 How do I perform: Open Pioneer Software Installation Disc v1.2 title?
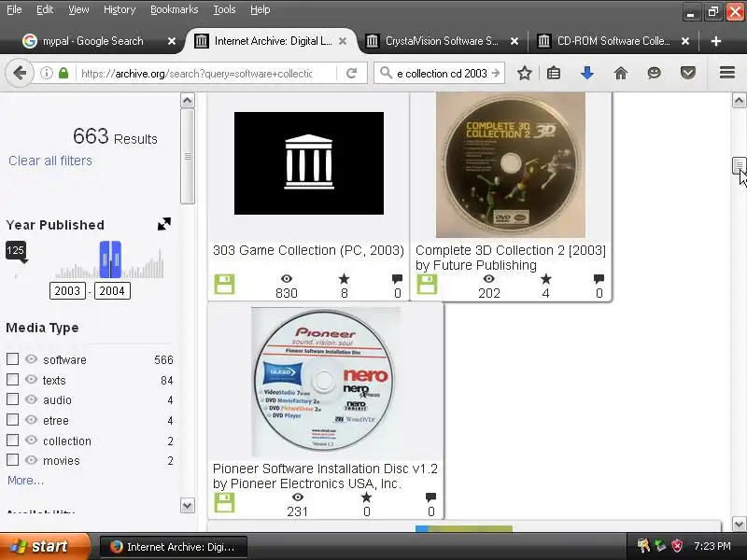(325, 469)
